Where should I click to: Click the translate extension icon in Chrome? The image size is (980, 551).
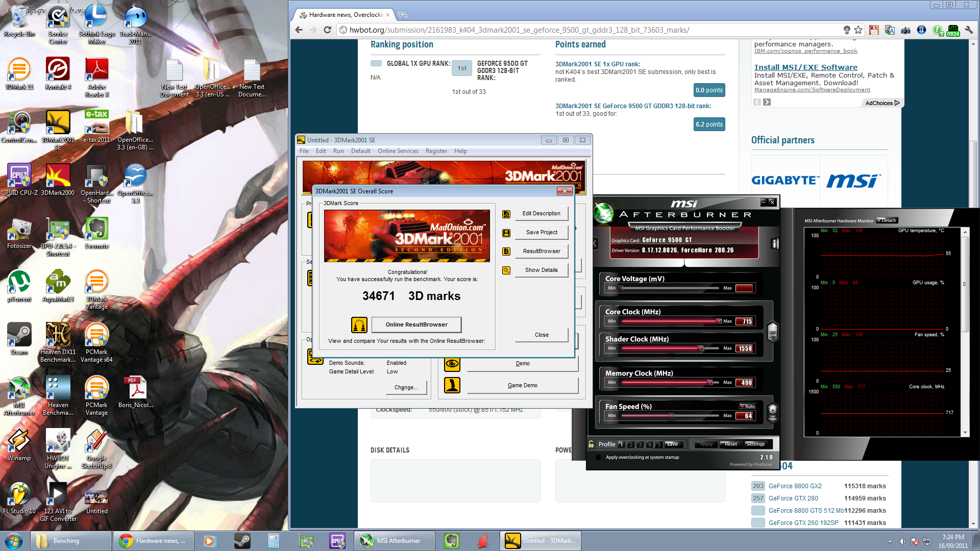890,30
